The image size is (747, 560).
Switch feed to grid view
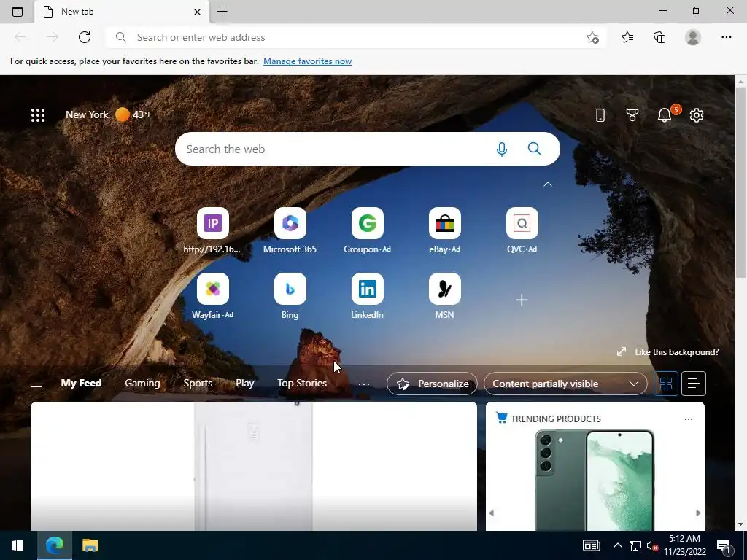[x=666, y=384]
